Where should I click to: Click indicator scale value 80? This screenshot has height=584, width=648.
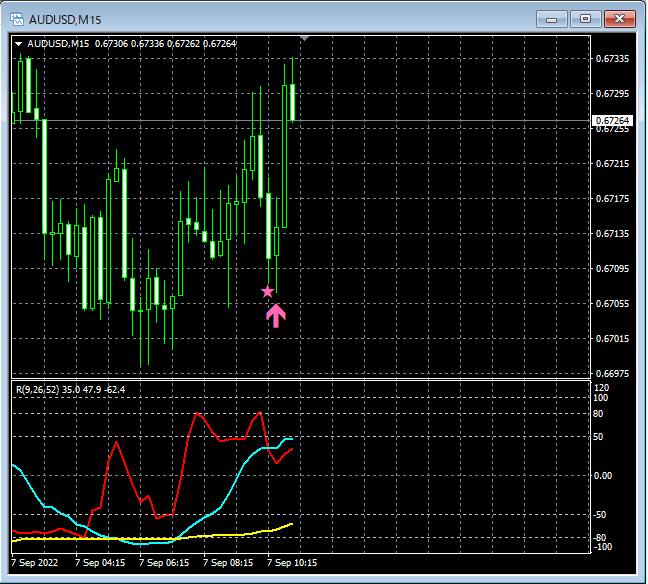pos(598,414)
